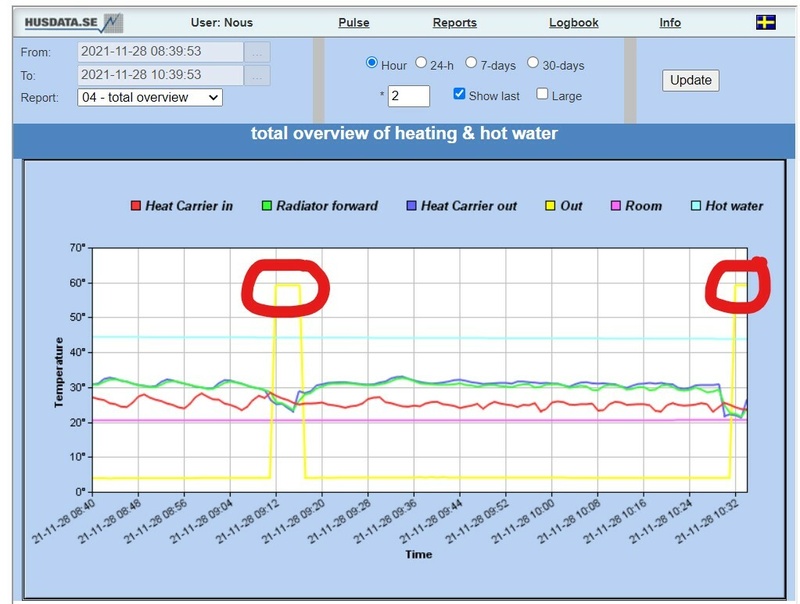
Task: Switch language via the Swedish flag icon
Action: coord(766,22)
